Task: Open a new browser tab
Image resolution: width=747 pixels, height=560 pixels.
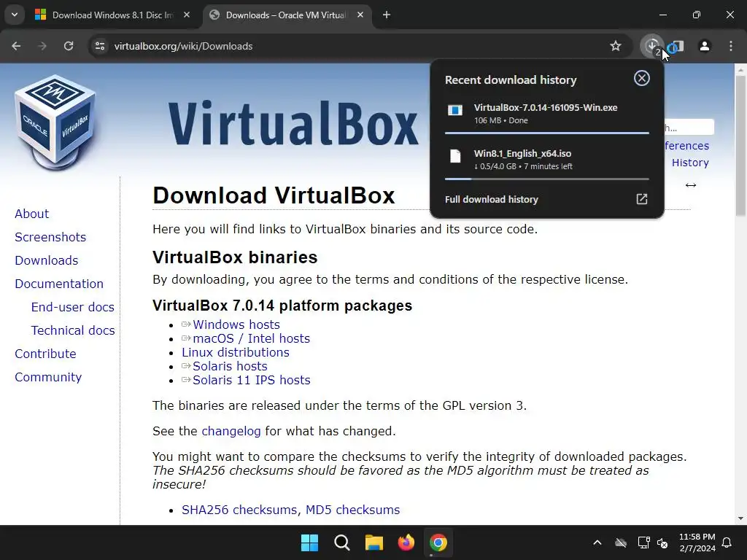Action: 387,15
